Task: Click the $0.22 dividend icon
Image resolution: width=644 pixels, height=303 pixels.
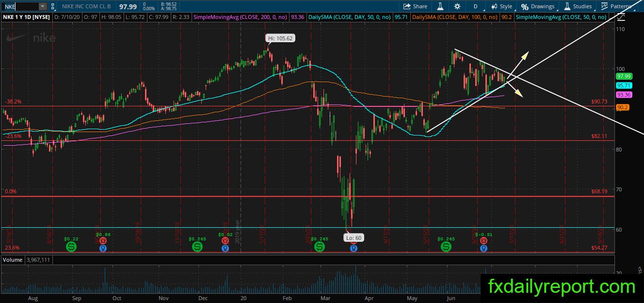Action: pos(72,247)
